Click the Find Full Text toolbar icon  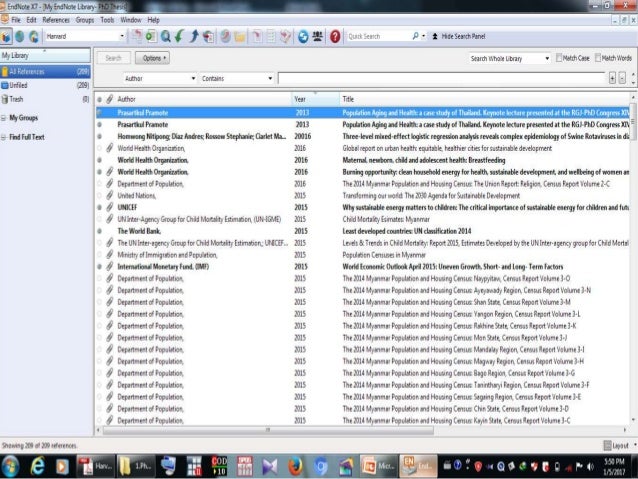click(x=209, y=37)
